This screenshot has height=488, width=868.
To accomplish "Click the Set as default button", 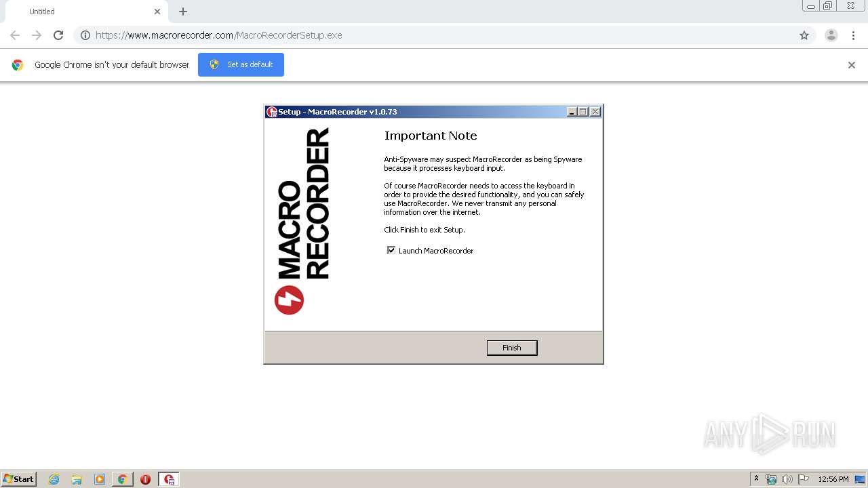I will [x=241, y=64].
